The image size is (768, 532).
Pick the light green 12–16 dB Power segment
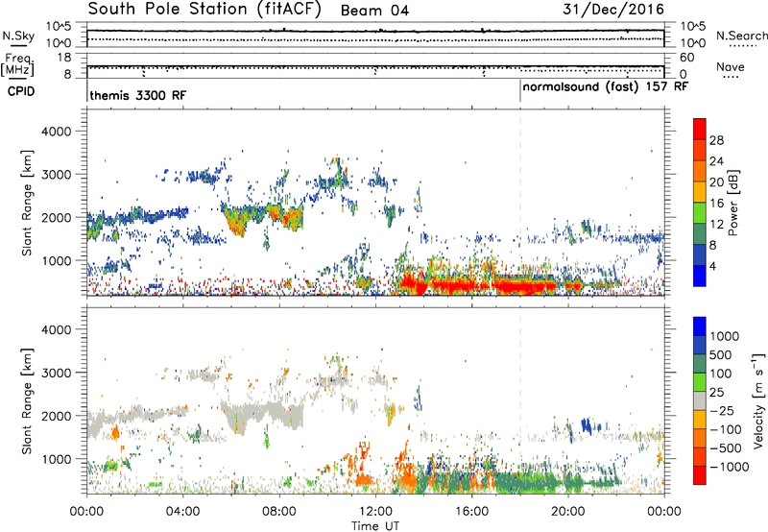click(700, 213)
